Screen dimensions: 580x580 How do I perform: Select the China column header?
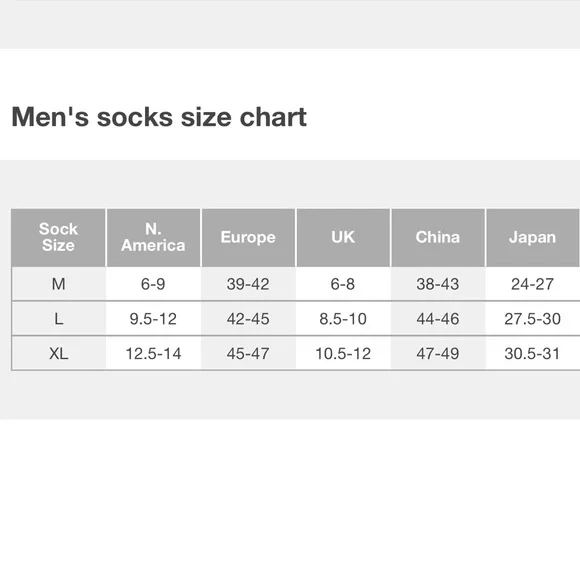438,237
